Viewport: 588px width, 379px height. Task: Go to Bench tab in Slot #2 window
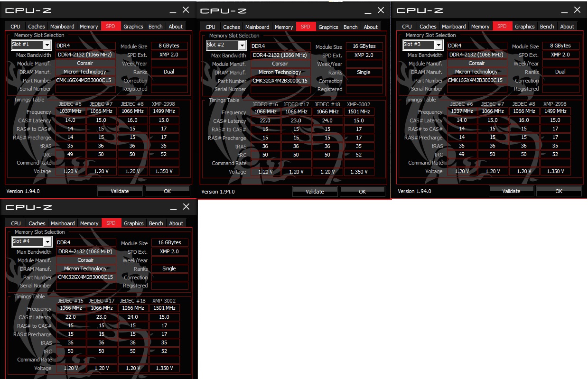[350, 27]
